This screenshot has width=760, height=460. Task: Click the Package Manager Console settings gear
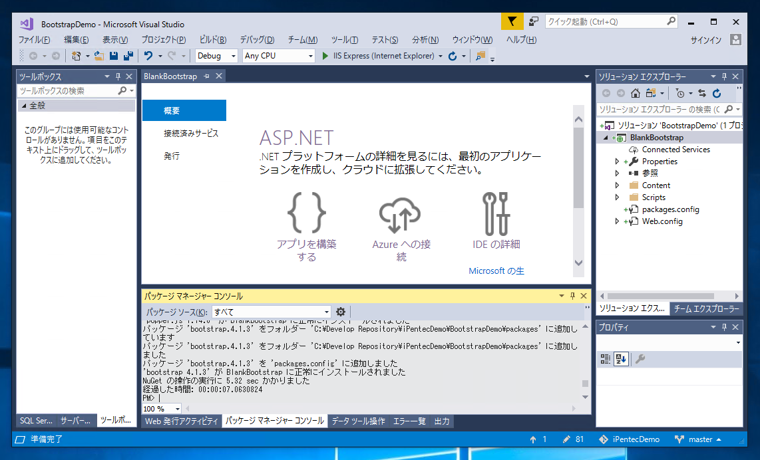[x=341, y=312]
